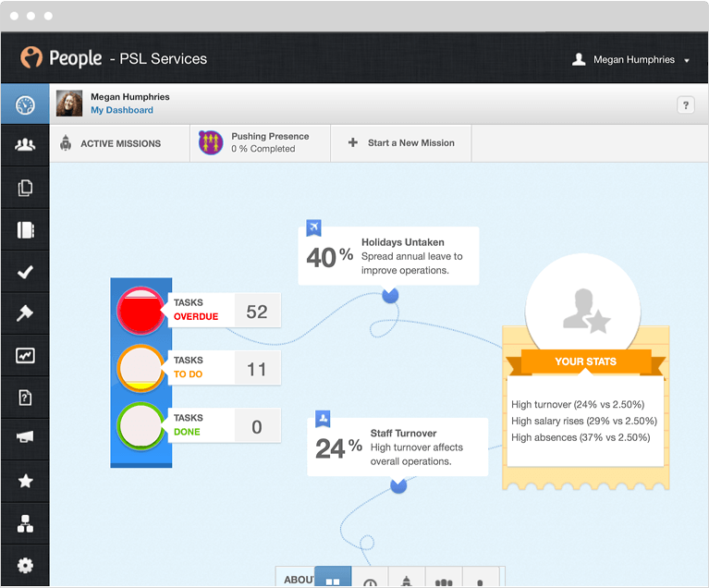
Task: Select the building dome bottom tab
Action: point(407,578)
